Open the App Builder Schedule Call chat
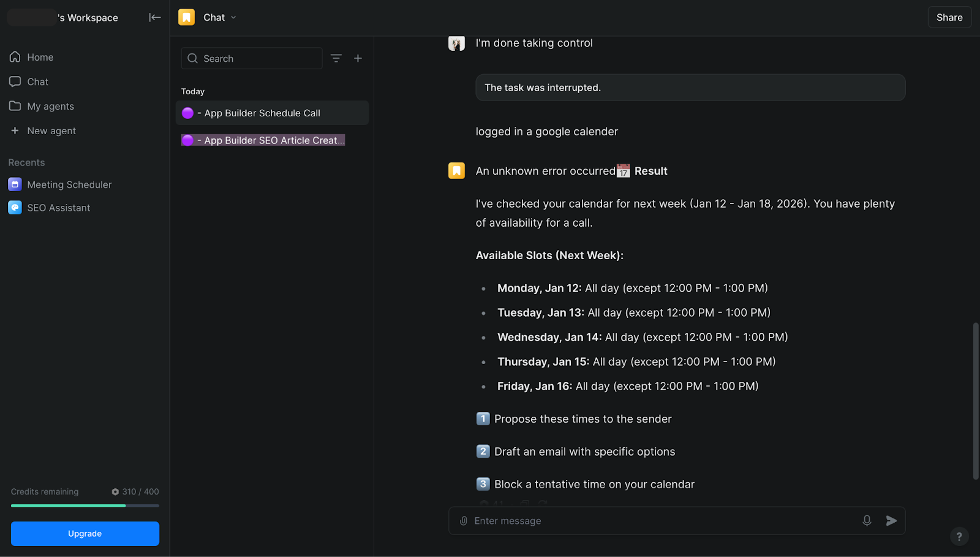980x557 pixels. pyautogui.click(x=262, y=113)
